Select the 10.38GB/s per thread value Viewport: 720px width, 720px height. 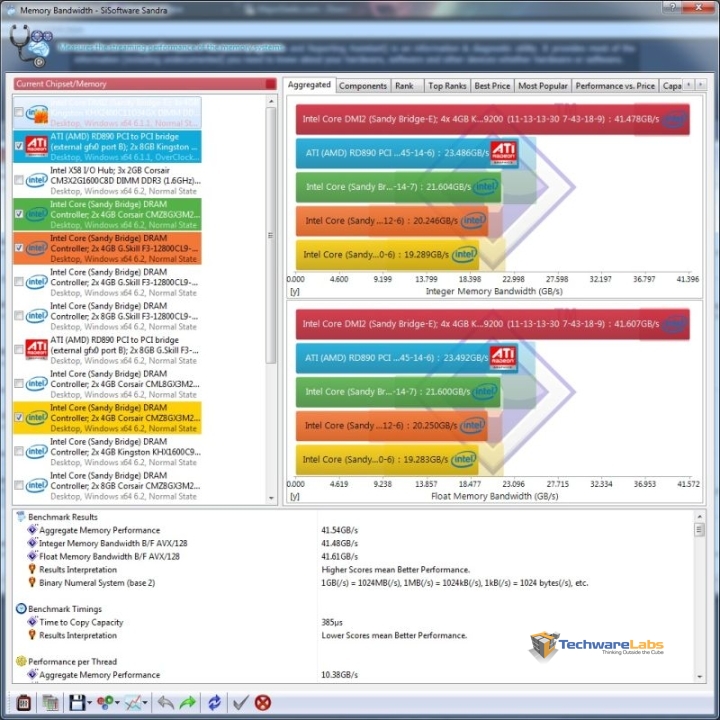pyautogui.click(x=339, y=675)
